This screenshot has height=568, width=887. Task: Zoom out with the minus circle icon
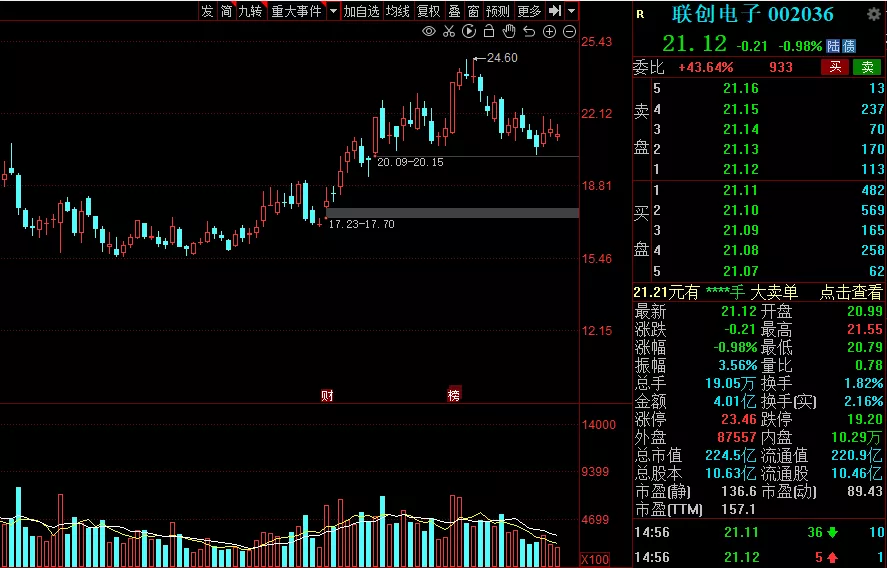coord(570,32)
